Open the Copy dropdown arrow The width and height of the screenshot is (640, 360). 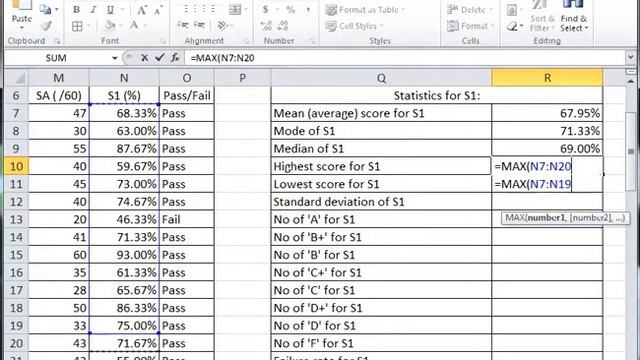pos(56,10)
